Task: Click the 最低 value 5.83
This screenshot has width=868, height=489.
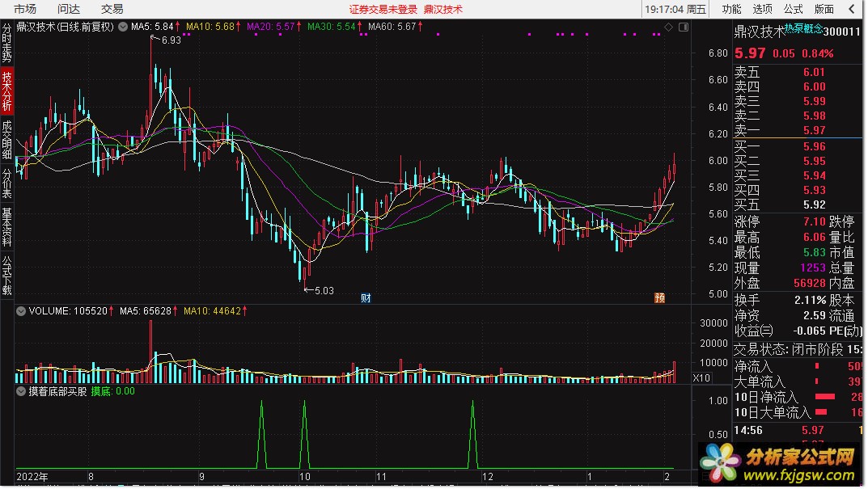Action: click(815, 253)
